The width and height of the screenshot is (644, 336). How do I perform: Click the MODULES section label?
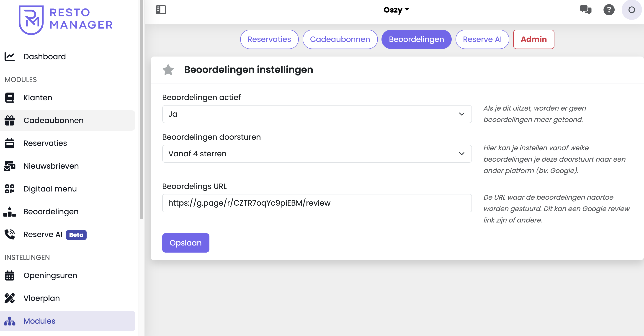pos(21,80)
